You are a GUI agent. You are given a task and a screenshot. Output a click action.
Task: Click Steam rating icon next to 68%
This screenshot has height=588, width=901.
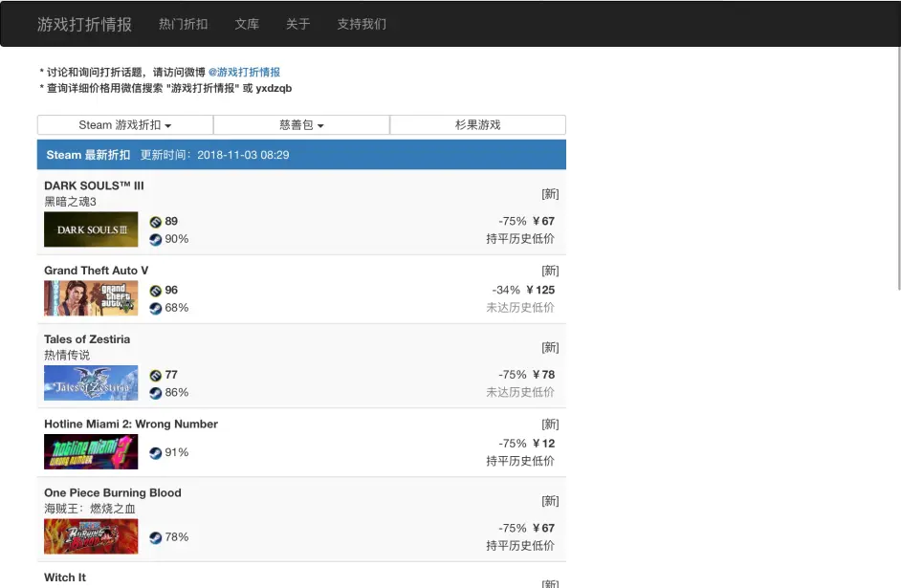click(x=155, y=309)
